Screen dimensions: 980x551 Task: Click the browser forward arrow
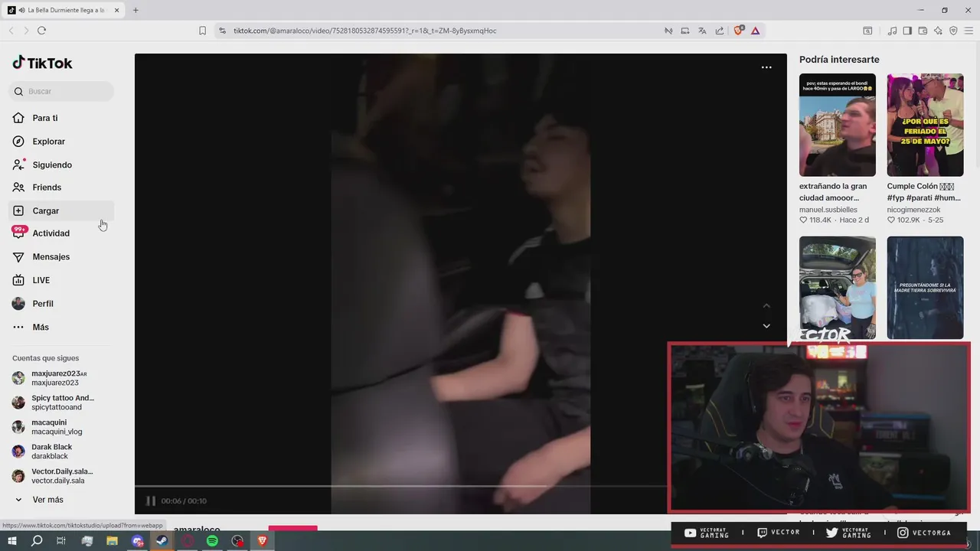click(26, 31)
